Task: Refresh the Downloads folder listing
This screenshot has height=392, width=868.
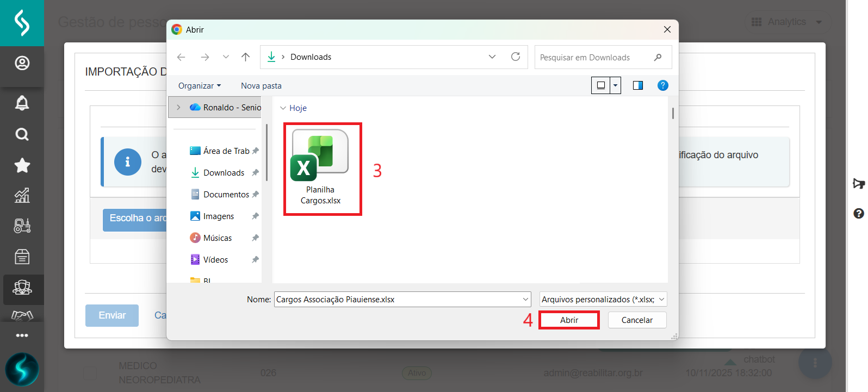Action: (x=515, y=57)
